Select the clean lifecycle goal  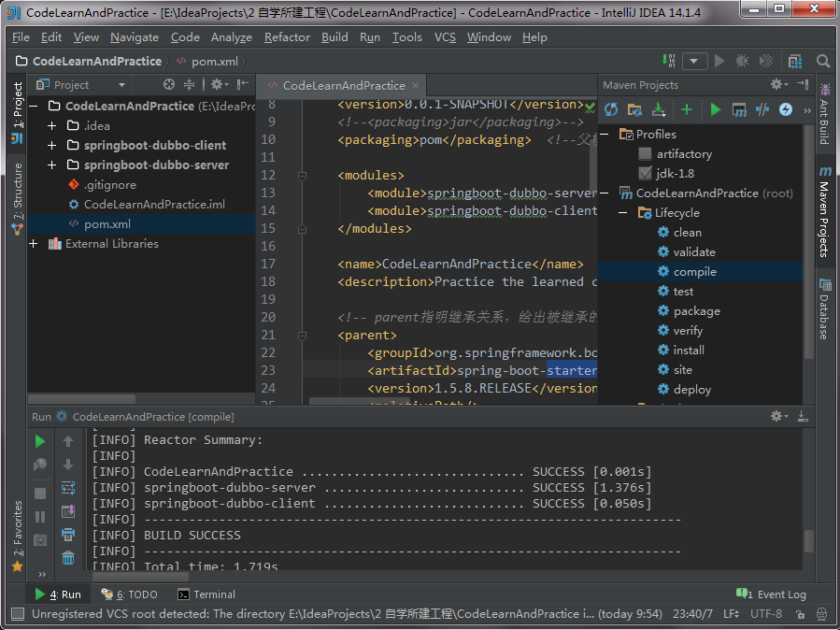(x=688, y=233)
